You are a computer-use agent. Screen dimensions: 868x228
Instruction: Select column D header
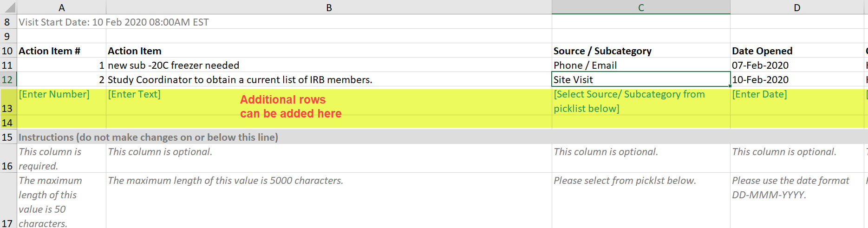pos(797,7)
